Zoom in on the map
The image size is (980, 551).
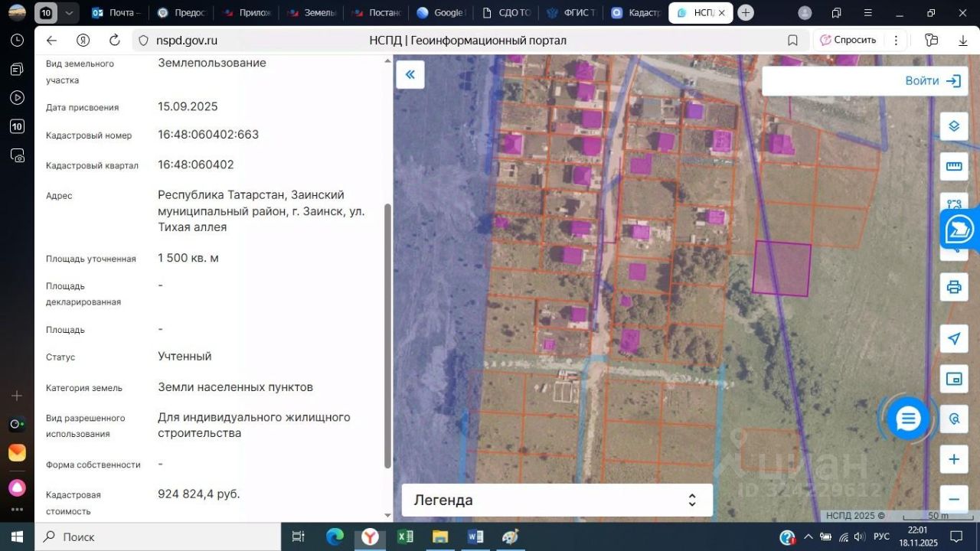pos(954,459)
